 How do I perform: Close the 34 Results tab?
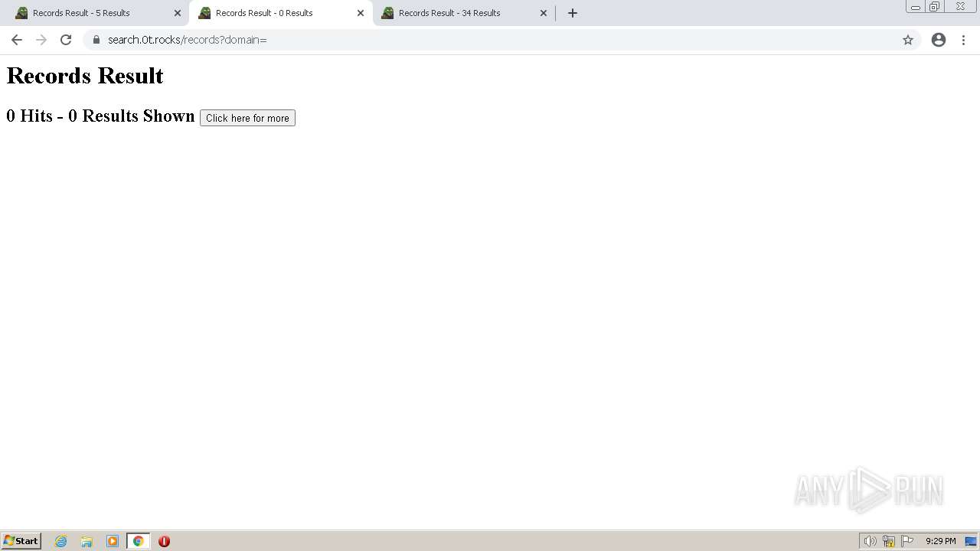pyautogui.click(x=544, y=13)
